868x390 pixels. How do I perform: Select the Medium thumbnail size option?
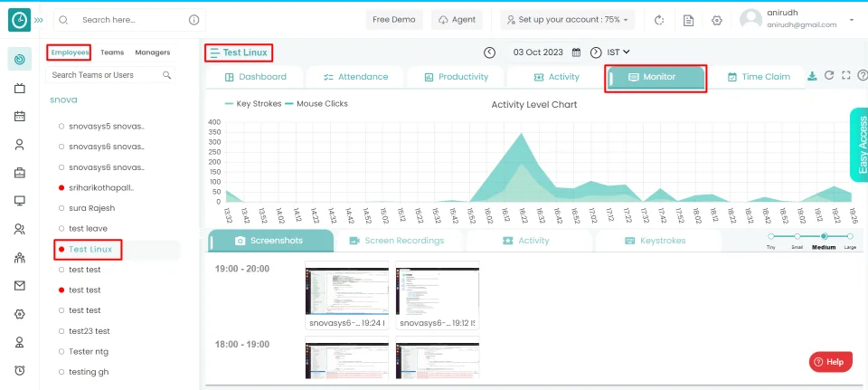824,237
